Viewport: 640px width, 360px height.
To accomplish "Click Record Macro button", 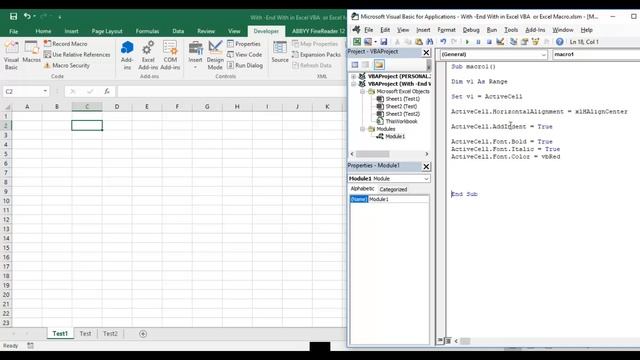I will [x=65, y=44].
